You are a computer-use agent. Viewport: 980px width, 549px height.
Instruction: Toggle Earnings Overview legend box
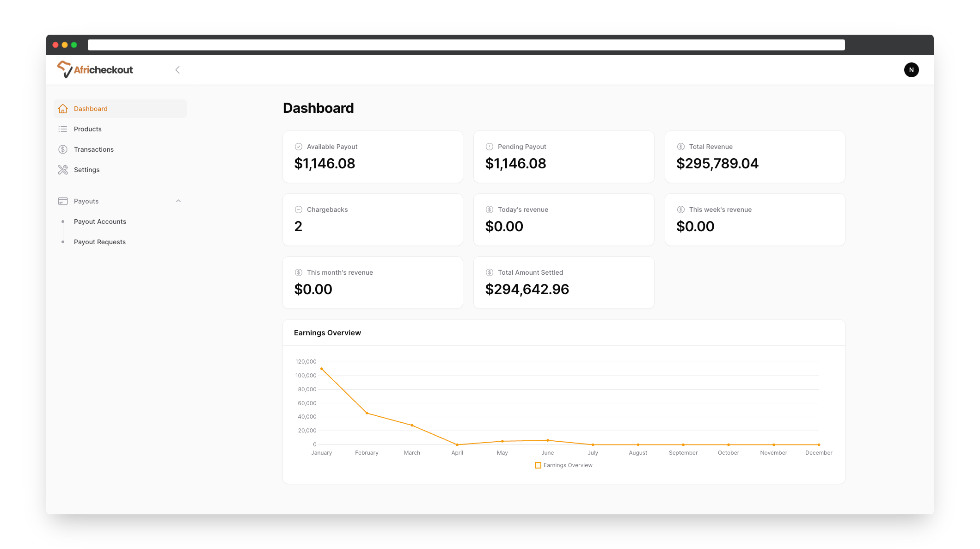[x=538, y=465]
